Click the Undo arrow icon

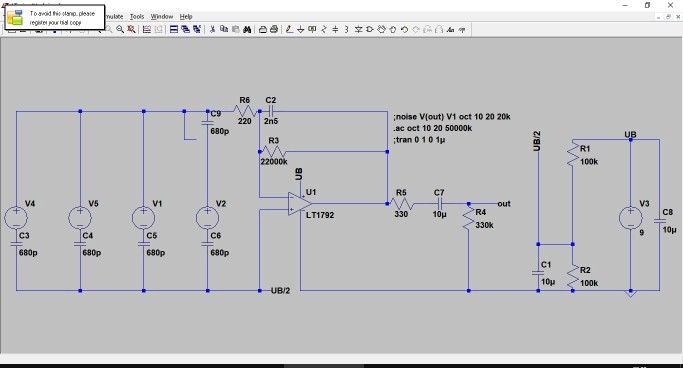coord(404,30)
